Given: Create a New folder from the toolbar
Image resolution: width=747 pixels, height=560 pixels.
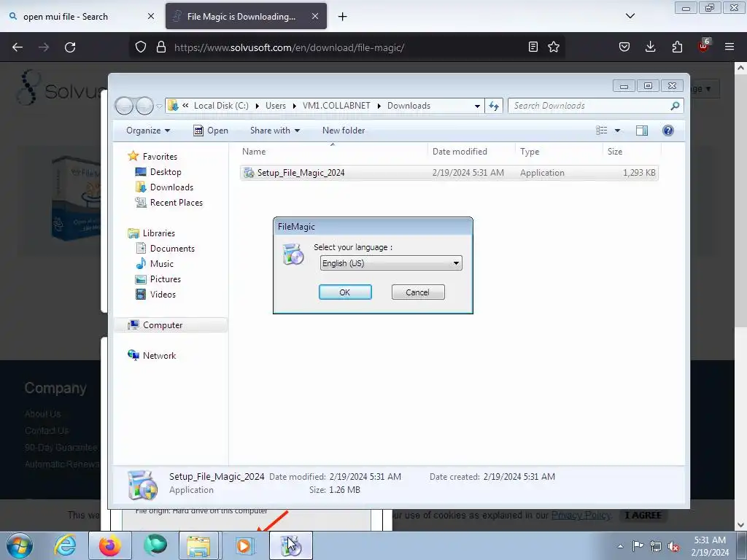Looking at the screenshot, I should click(344, 131).
